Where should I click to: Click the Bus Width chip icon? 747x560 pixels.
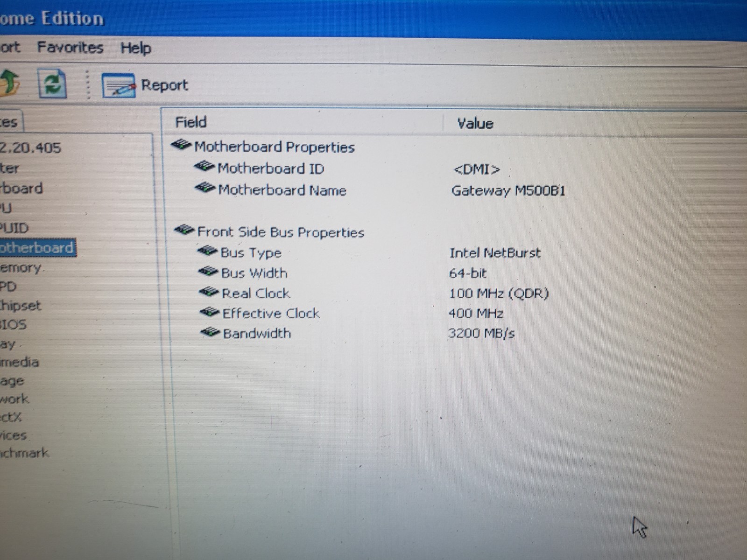point(209,271)
